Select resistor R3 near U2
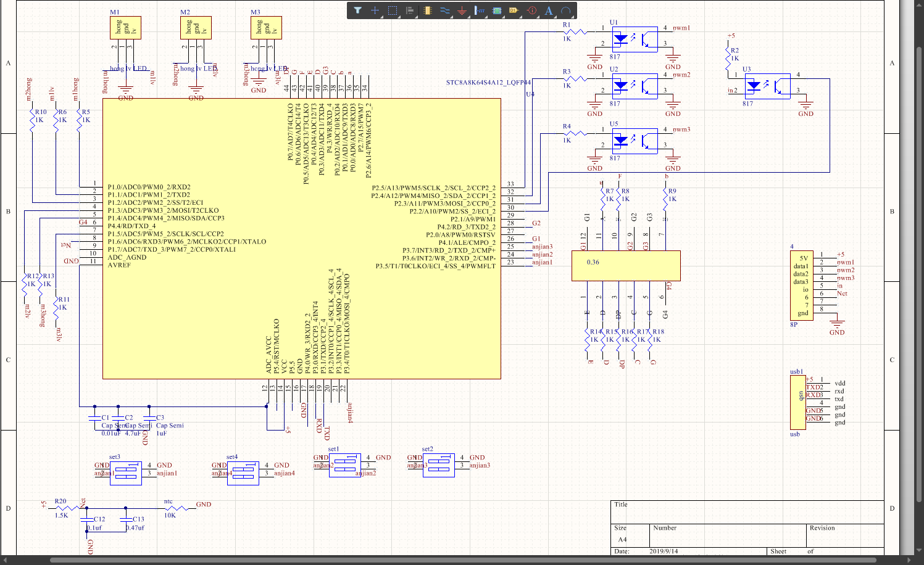The width and height of the screenshot is (924, 565). 575,78
